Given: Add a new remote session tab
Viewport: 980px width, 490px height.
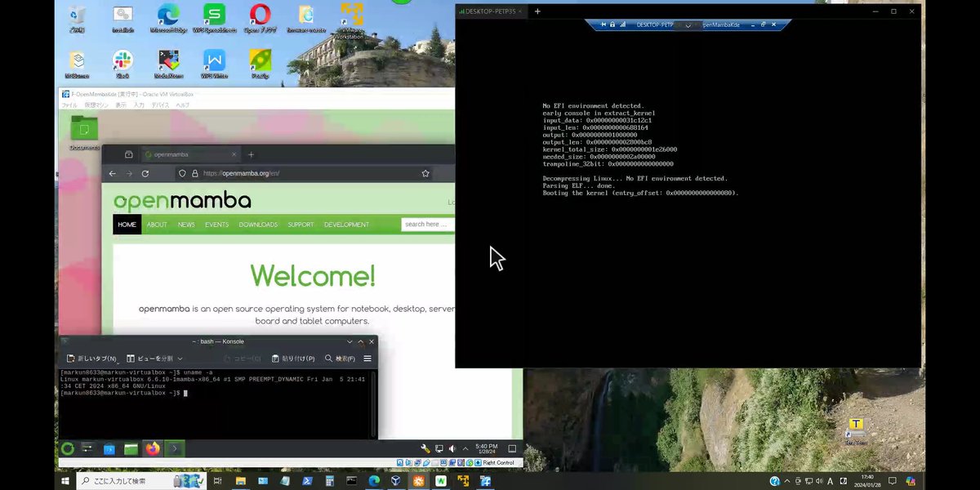Looking at the screenshot, I should (x=537, y=11).
